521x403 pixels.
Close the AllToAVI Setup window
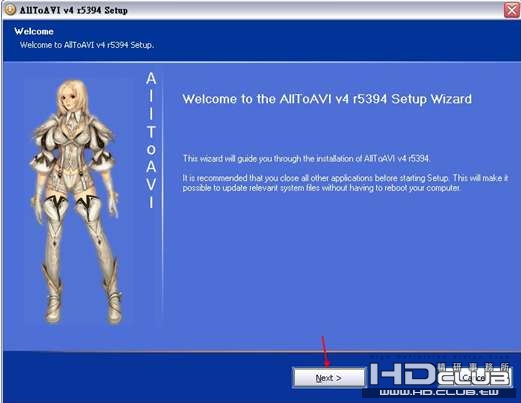[x=512, y=10]
